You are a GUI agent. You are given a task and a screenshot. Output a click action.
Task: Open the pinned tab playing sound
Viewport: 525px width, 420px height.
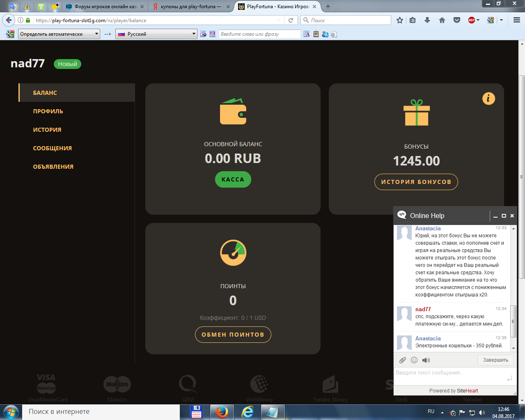coord(55,6)
